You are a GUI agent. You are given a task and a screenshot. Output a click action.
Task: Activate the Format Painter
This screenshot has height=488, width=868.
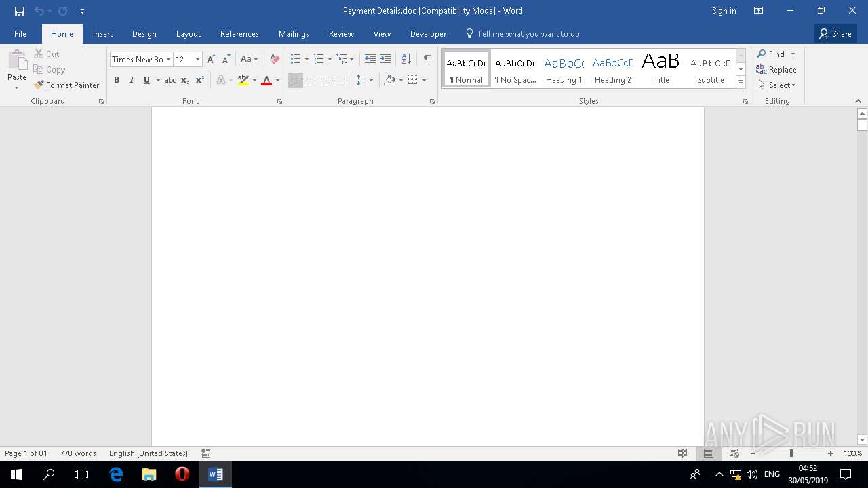[x=66, y=85]
